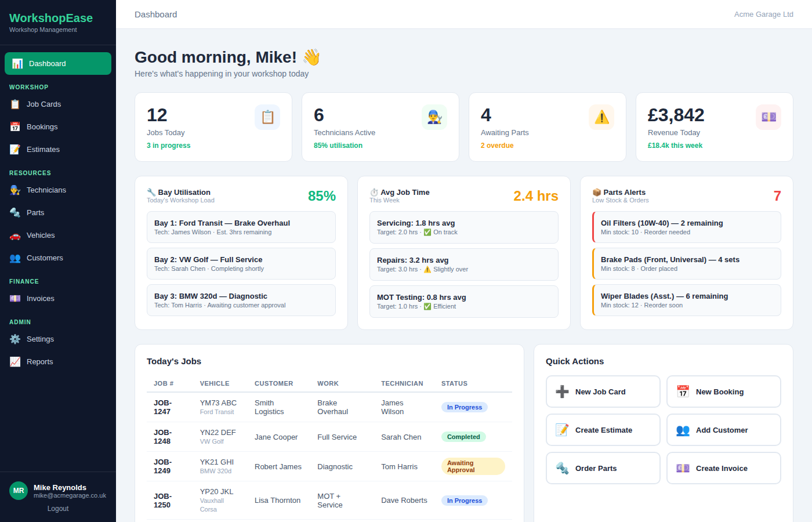Click the warning icon on Awaiting Parts card
The height and width of the screenshot is (522, 812).
tap(601, 117)
